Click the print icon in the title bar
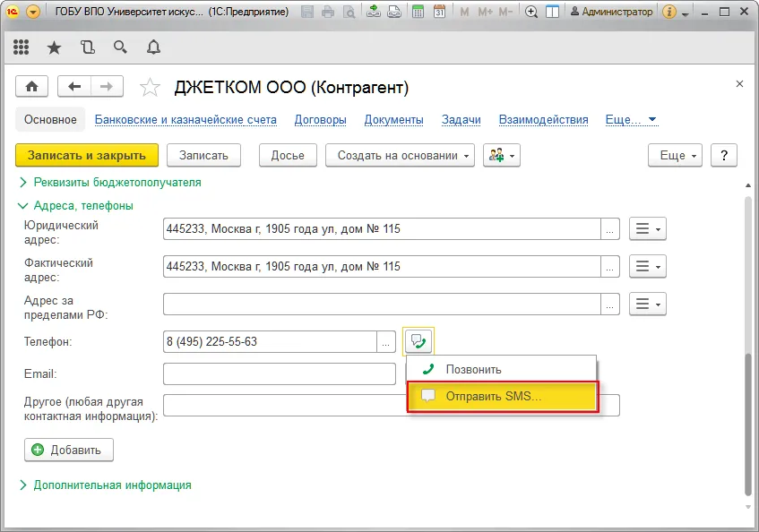Image resolution: width=759 pixels, height=532 pixels. 328,12
